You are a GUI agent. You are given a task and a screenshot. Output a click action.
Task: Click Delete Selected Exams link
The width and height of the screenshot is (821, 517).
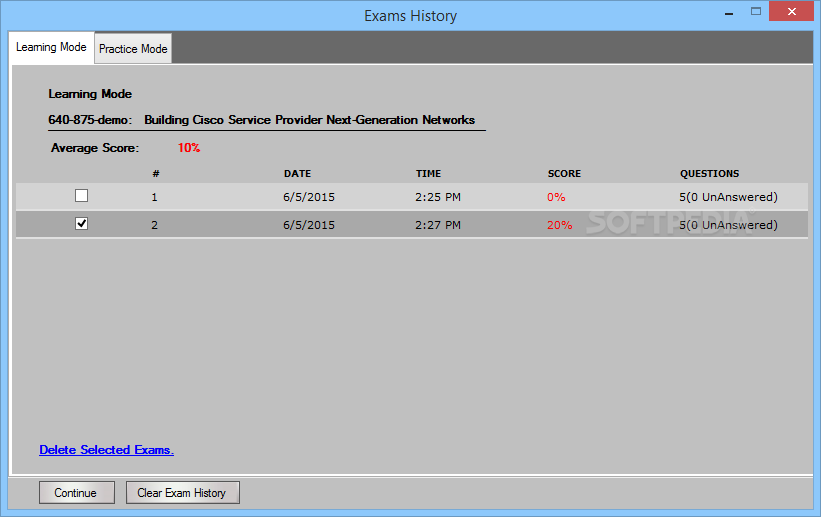pyautogui.click(x=106, y=450)
